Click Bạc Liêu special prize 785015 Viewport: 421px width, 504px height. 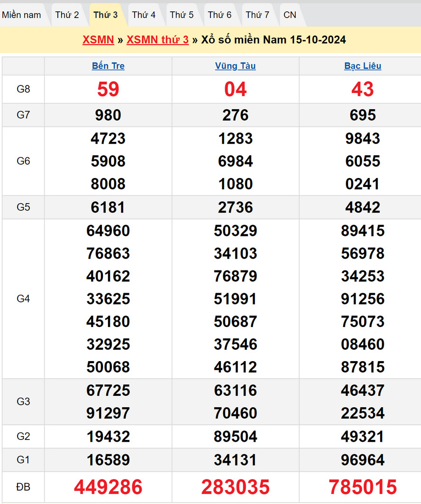363,487
